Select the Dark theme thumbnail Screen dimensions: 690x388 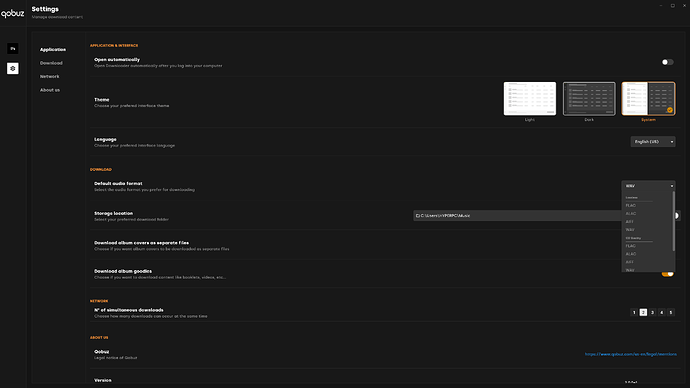click(589, 99)
